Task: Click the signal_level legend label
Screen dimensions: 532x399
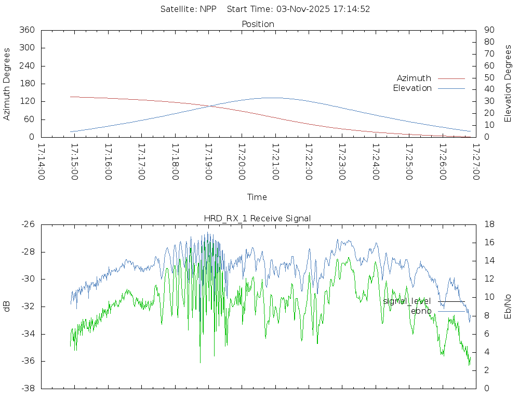Action: click(x=407, y=301)
